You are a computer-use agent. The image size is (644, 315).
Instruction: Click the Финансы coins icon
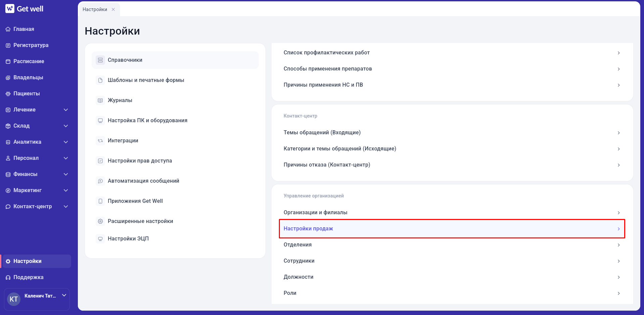click(8, 174)
